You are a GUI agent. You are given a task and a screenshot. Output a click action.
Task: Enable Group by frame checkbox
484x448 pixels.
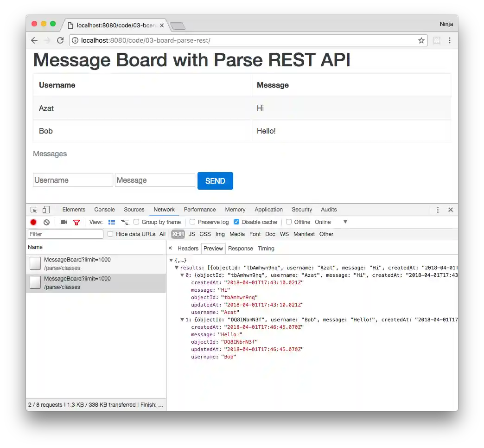pos(136,222)
